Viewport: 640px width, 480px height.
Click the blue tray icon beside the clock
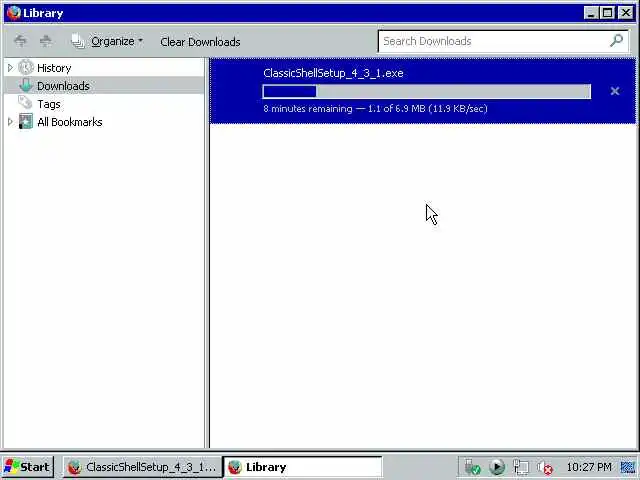(x=628, y=467)
